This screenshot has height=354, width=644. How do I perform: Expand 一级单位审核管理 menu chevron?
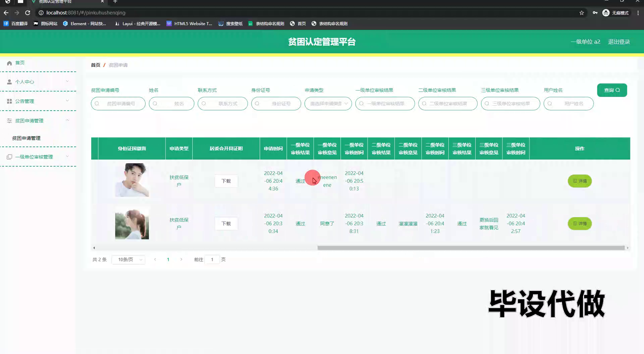[67, 156]
